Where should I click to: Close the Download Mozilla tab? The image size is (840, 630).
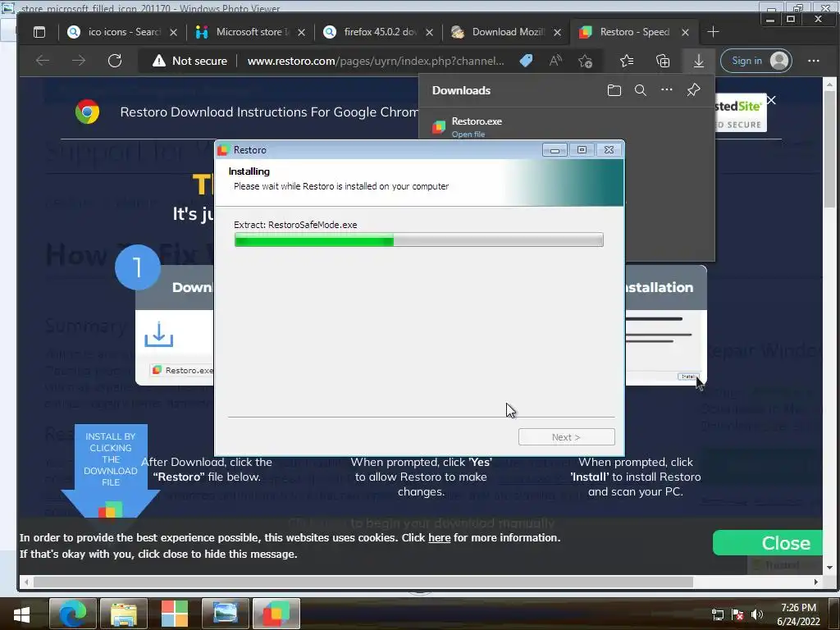pos(557,32)
